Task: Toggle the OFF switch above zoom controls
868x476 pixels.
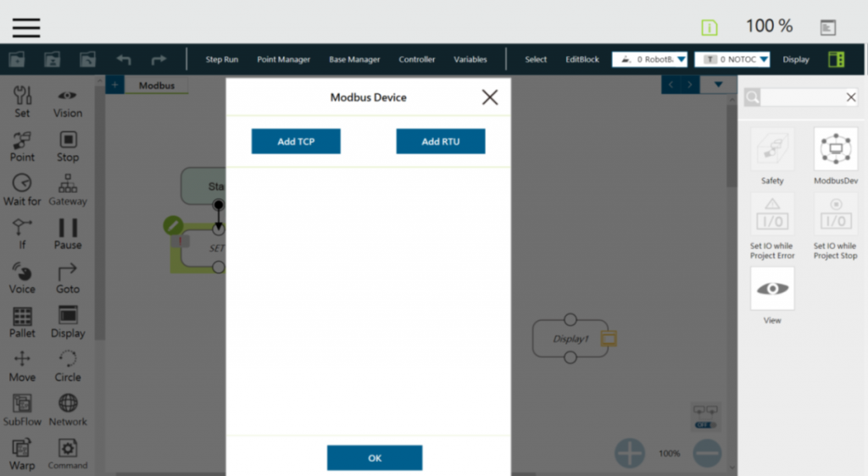Action: tap(705, 424)
